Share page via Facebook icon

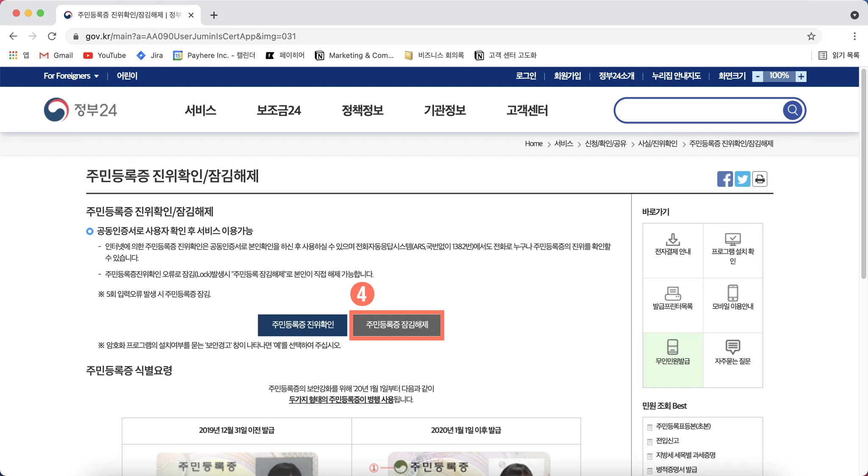tap(725, 179)
